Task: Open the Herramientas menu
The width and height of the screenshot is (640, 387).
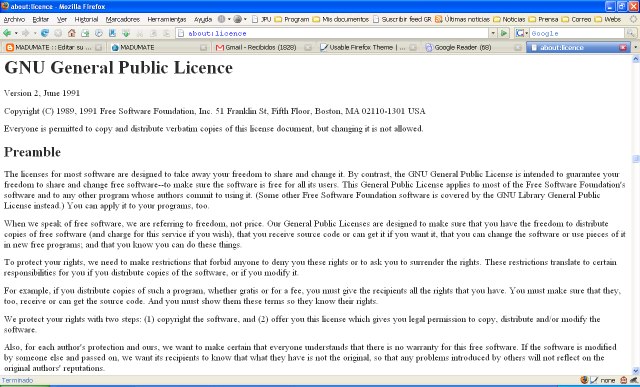Action: tap(167, 19)
